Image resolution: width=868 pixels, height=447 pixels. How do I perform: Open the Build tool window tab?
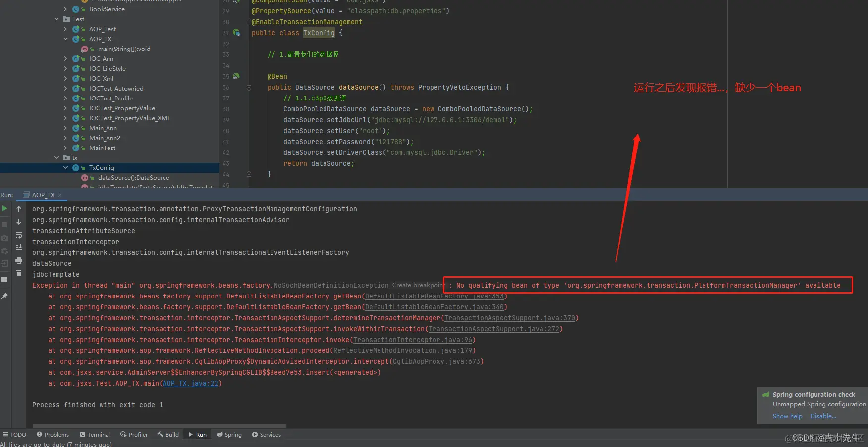[168, 435]
